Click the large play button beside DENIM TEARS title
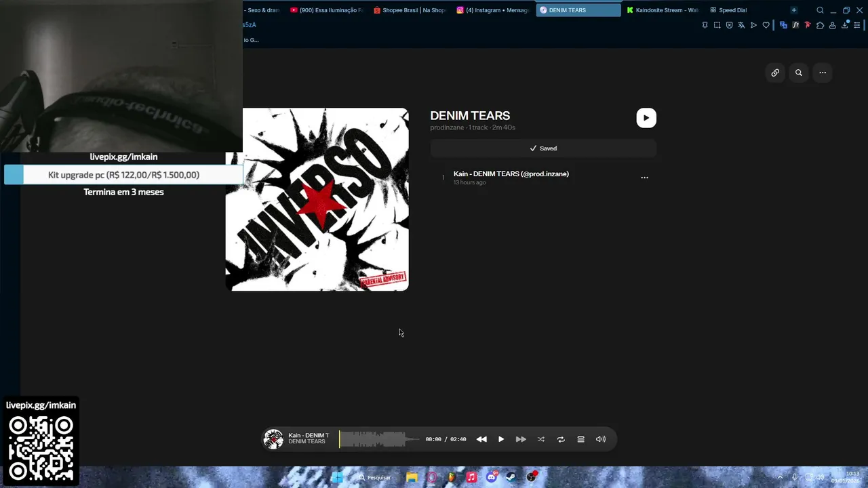Screen dimensions: 868x488 (x=646, y=117)
